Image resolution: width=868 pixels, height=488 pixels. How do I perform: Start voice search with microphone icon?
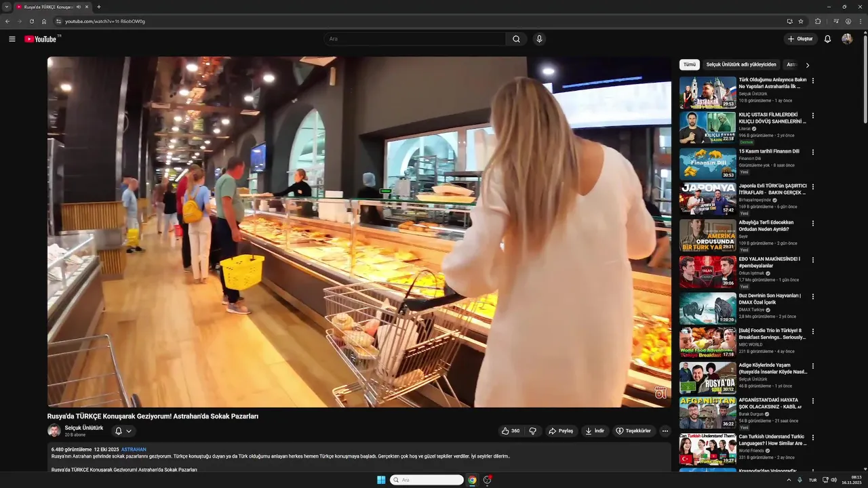click(x=539, y=39)
